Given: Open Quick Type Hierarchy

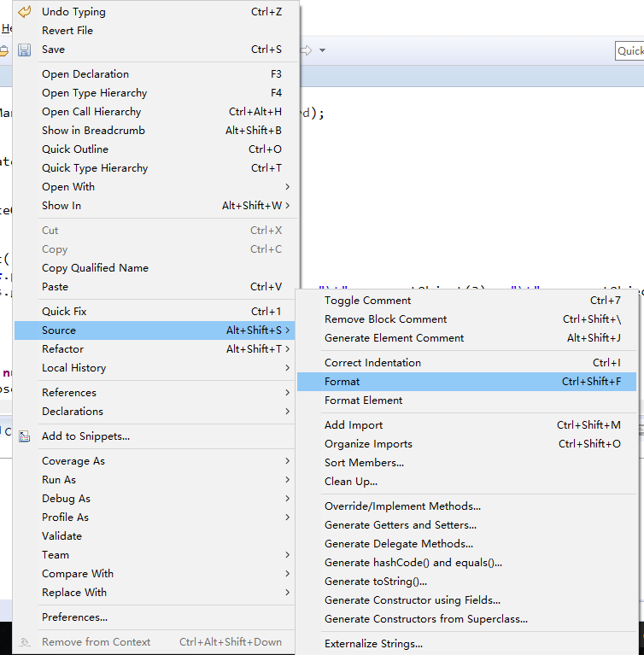Looking at the screenshot, I should [155, 168].
